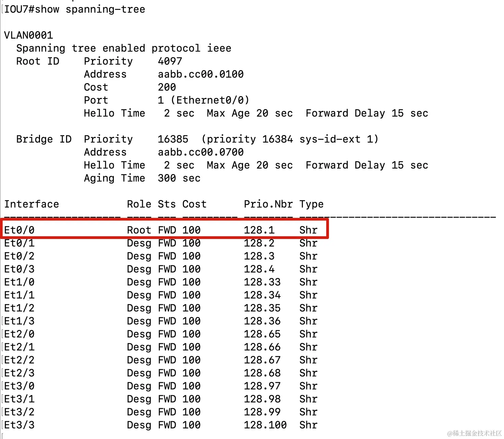
Task: Select interface Et1/2 row name
Action: [19, 308]
